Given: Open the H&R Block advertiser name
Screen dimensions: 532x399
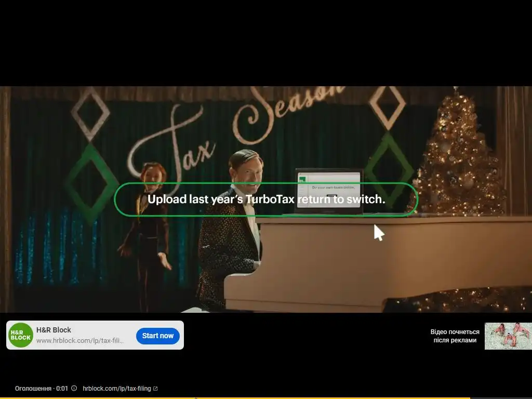Looking at the screenshot, I should click(x=54, y=330).
